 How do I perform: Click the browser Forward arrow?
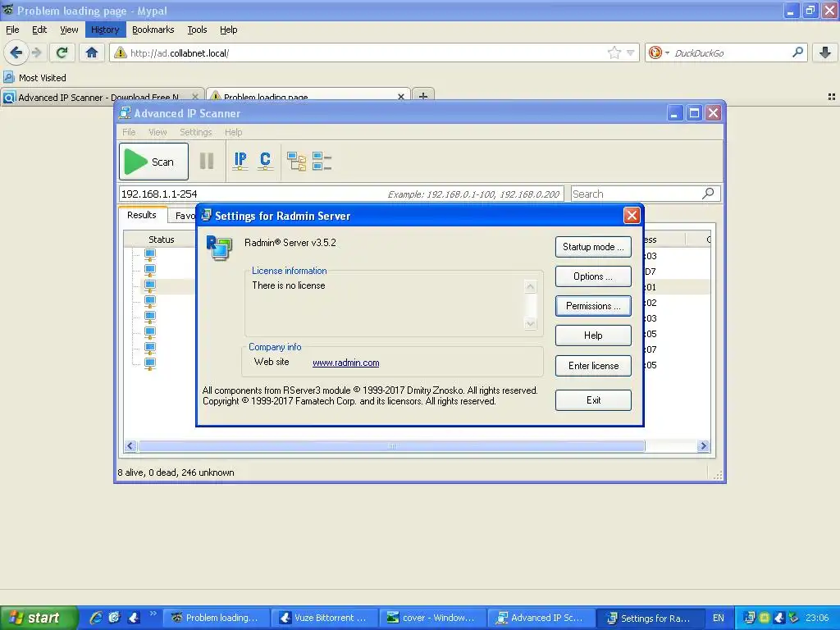click(x=36, y=52)
